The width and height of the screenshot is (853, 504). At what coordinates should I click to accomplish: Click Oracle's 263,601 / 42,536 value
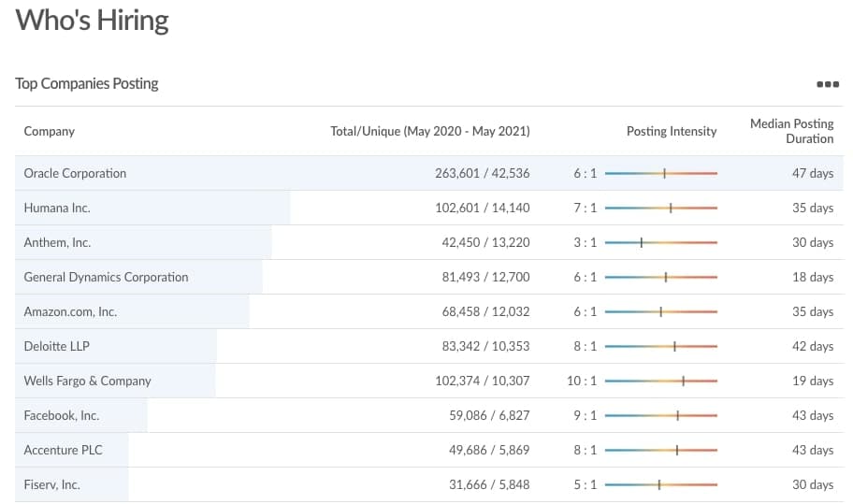click(482, 173)
